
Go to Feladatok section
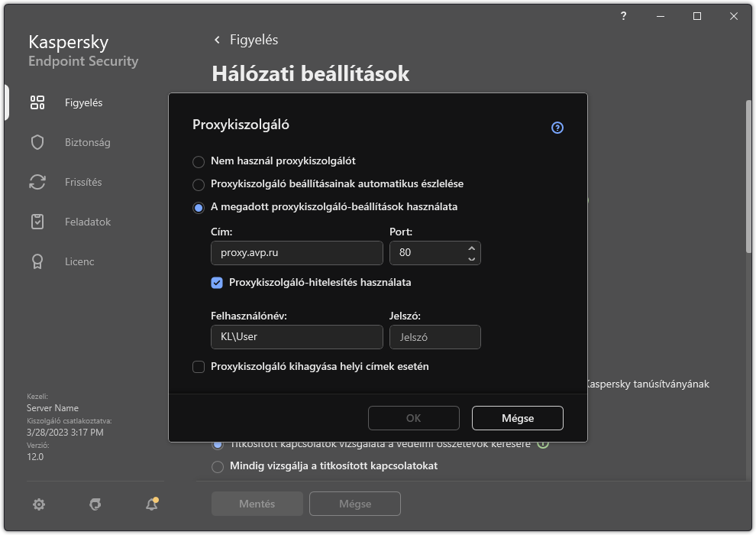point(88,222)
